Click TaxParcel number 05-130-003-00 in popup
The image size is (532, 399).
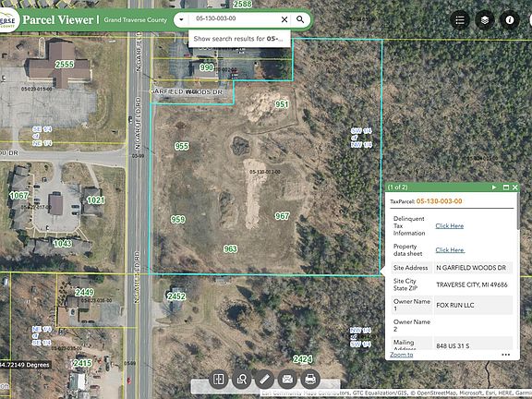tap(439, 201)
